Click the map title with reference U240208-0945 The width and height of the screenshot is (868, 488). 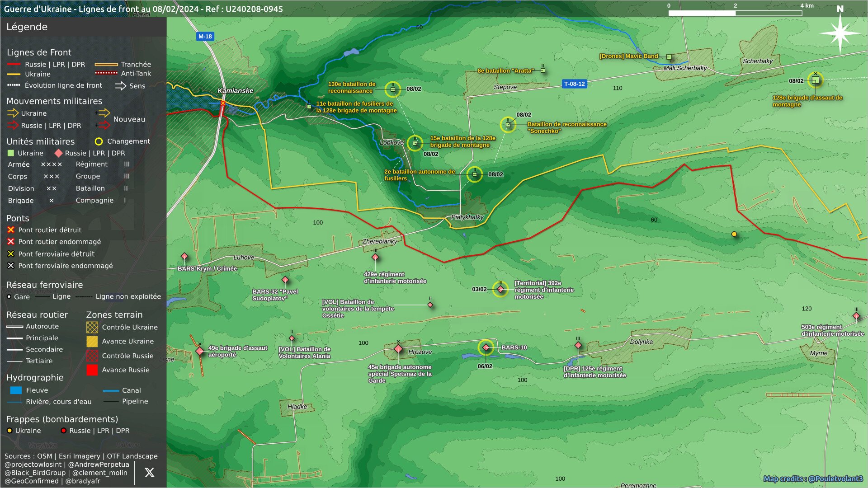coord(143,9)
